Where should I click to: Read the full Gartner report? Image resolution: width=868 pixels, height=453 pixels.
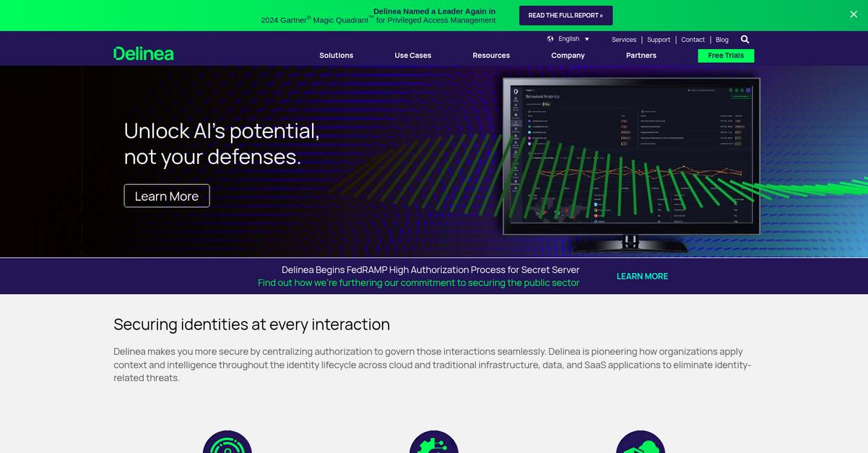(x=566, y=15)
